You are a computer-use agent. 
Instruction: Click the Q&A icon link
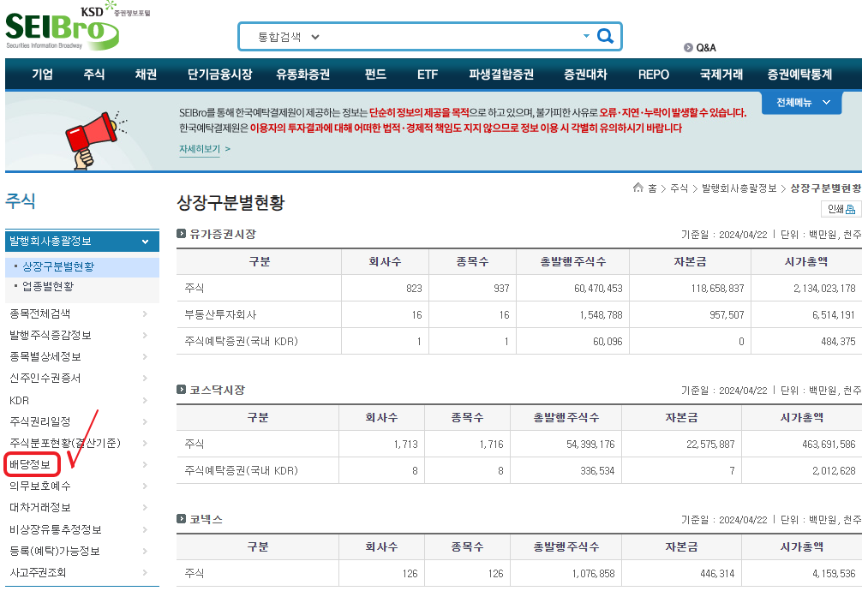pos(699,48)
